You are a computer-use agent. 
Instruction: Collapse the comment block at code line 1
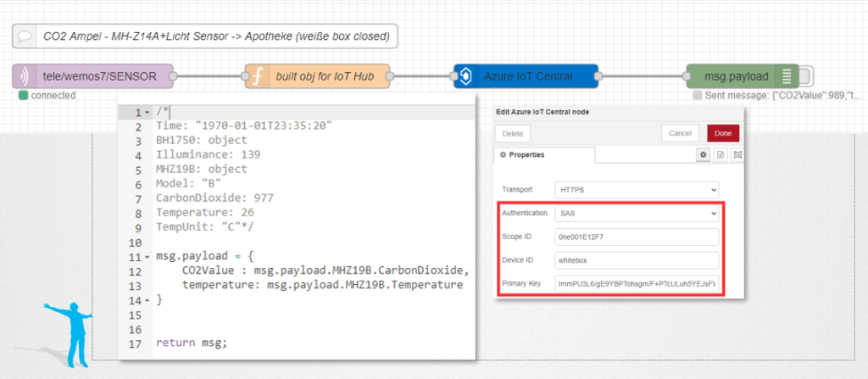[147, 113]
